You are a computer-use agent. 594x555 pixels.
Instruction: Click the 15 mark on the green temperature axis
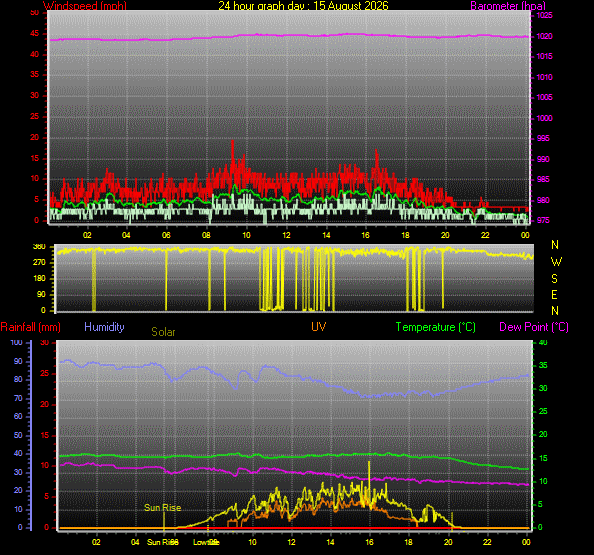(543, 458)
